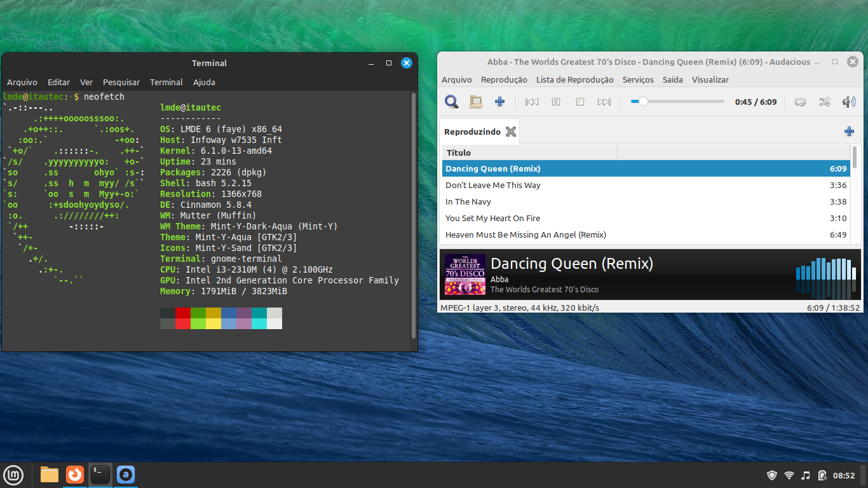The height and width of the screenshot is (488, 868).
Task: Open the Ajuda menu in Terminal
Action: tap(204, 82)
